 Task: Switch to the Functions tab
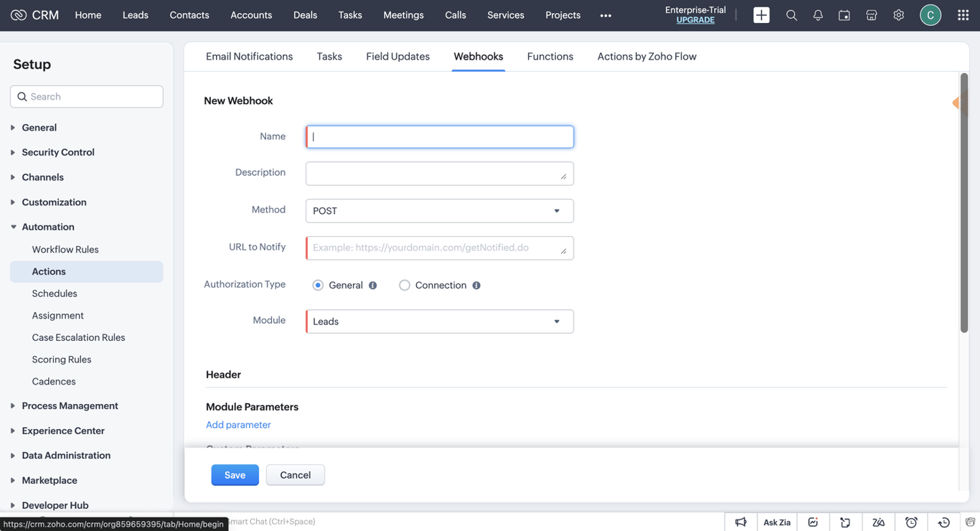pyautogui.click(x=550, y=57)
